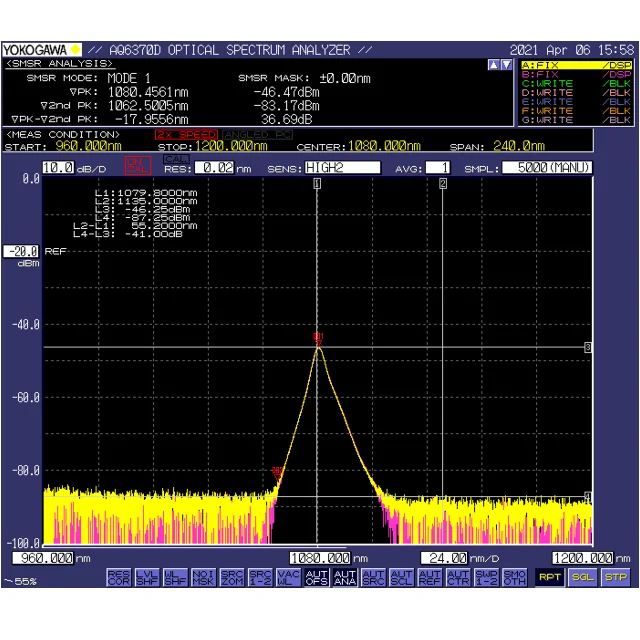Image resolution: width=640 pixels, height=640 pixels.
Task: Select the NOI MSK noise mask icon
Action: point(204,577)
